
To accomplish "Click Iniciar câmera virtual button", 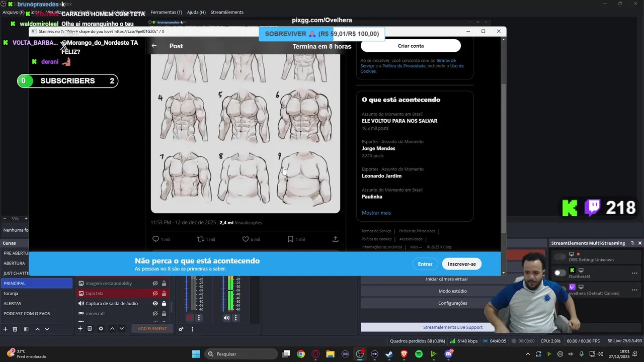I will point(446,279).
